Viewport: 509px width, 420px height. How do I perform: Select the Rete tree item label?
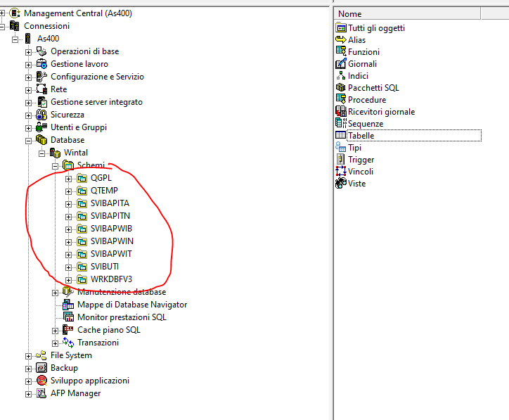click(59, 89)
